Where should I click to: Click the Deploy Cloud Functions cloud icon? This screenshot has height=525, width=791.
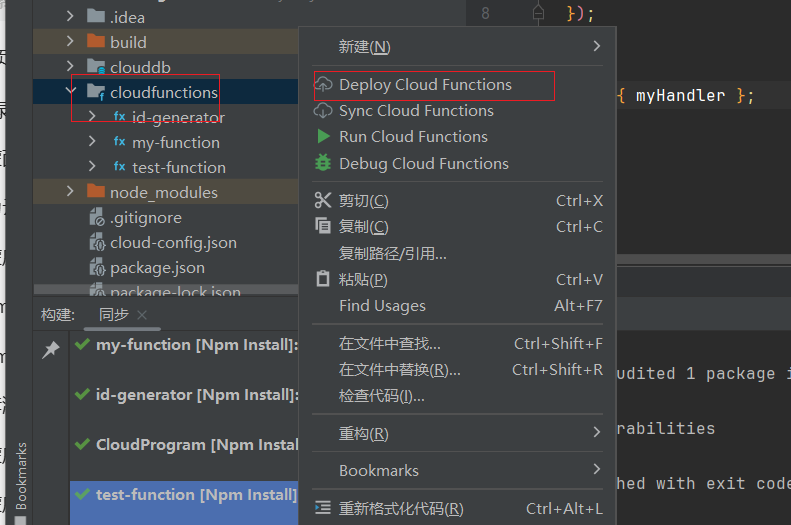[x=323, y=84]
